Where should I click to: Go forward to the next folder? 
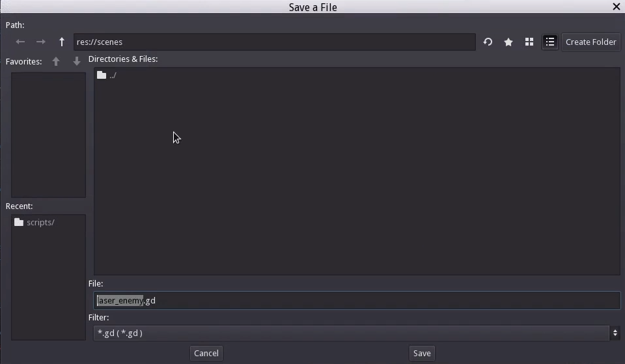(x=40, y=42)
